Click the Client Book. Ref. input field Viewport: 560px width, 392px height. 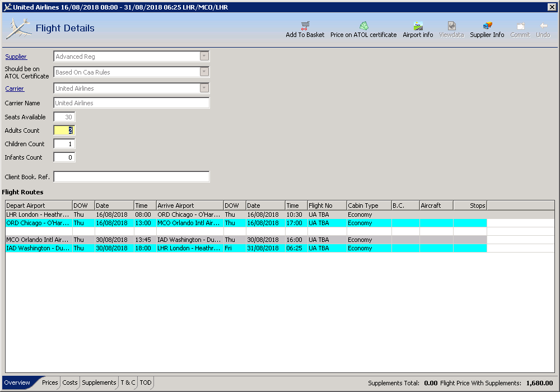(132, 177)
